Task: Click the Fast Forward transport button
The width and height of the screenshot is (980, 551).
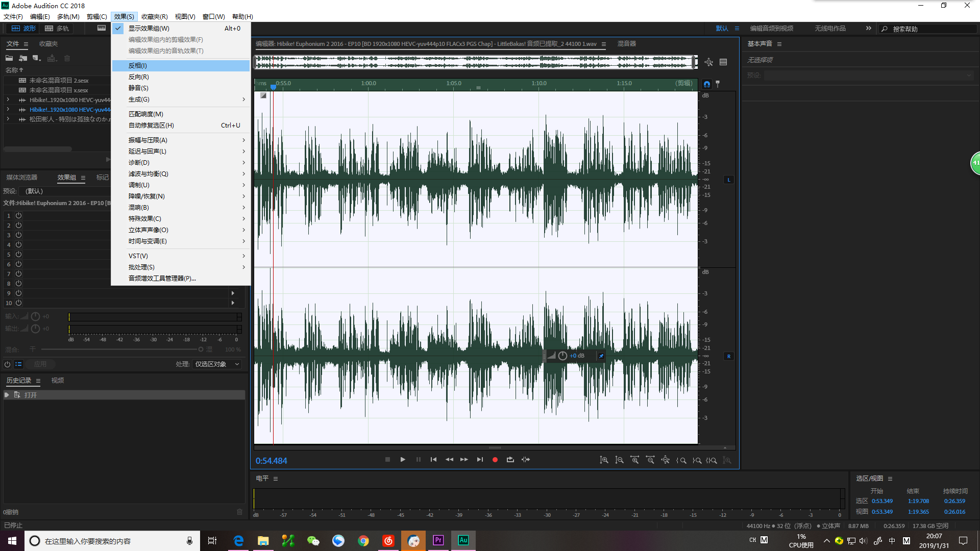Action: (464, 460)
